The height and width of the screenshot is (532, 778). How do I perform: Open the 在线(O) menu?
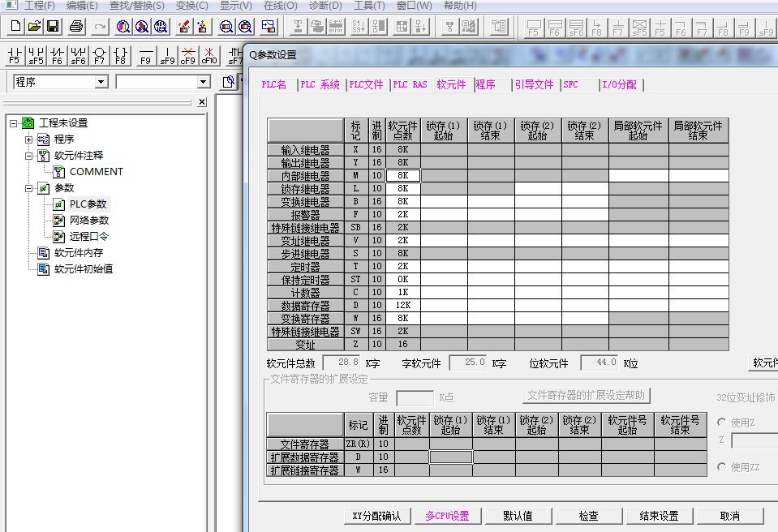click(x=280, y=6)
